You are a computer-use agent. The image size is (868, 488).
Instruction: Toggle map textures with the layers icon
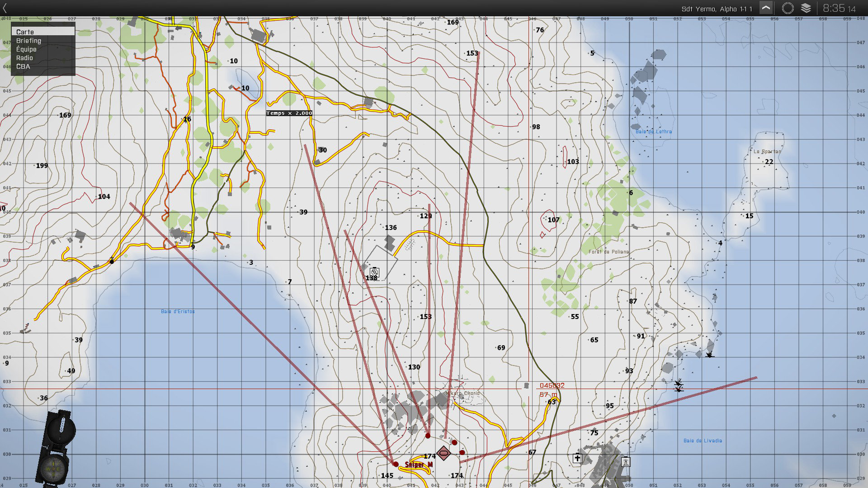coord(806,8)
